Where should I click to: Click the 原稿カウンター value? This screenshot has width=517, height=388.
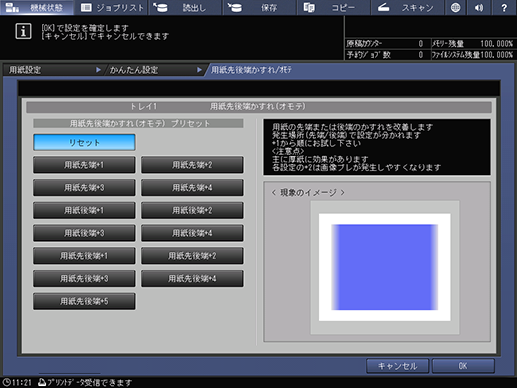pos(421,44)
